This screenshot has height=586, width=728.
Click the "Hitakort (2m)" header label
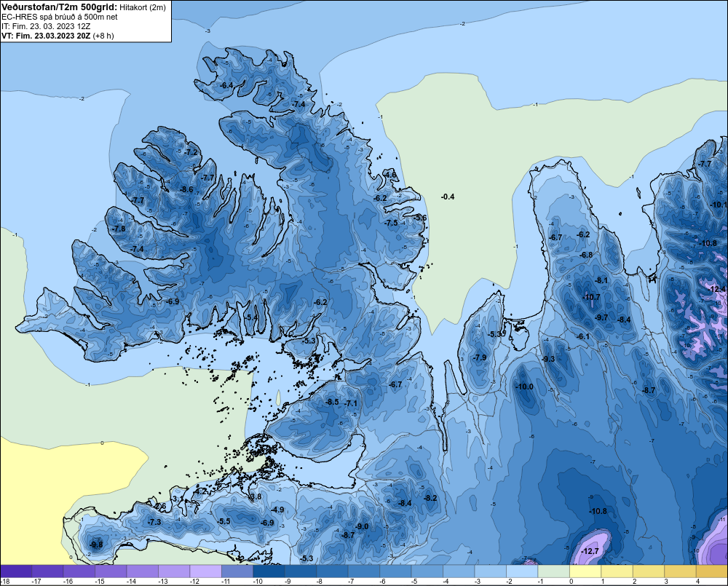(143, 7)
